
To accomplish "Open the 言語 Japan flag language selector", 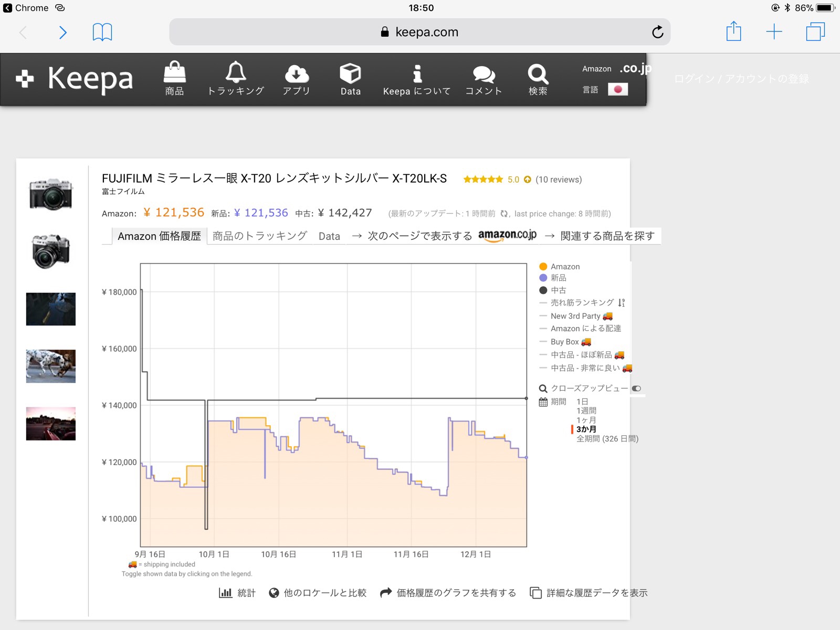I will (618, 89).
